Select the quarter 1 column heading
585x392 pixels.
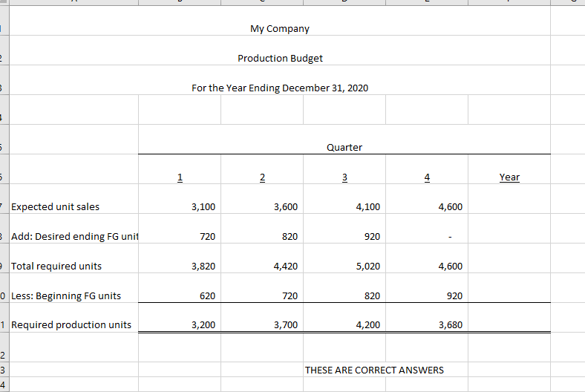point(180,169)
